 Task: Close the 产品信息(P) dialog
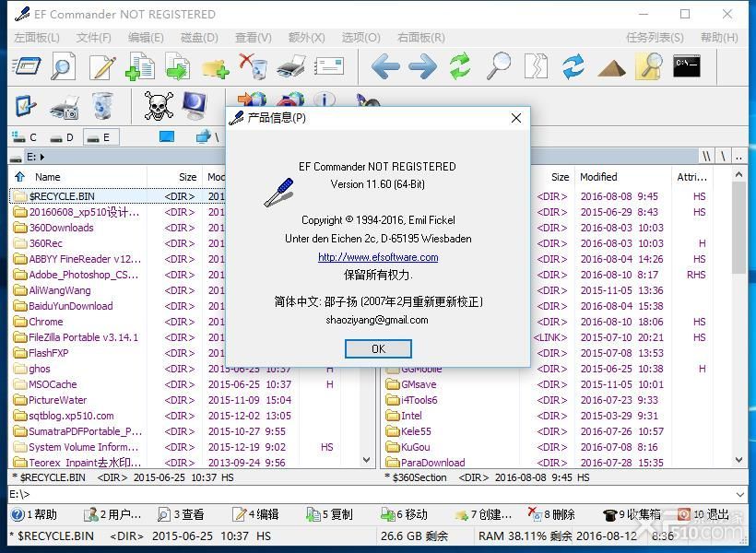pos(516,118)
